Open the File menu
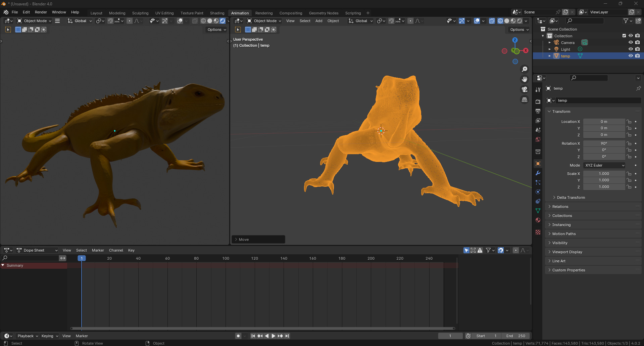 [15, 12]
